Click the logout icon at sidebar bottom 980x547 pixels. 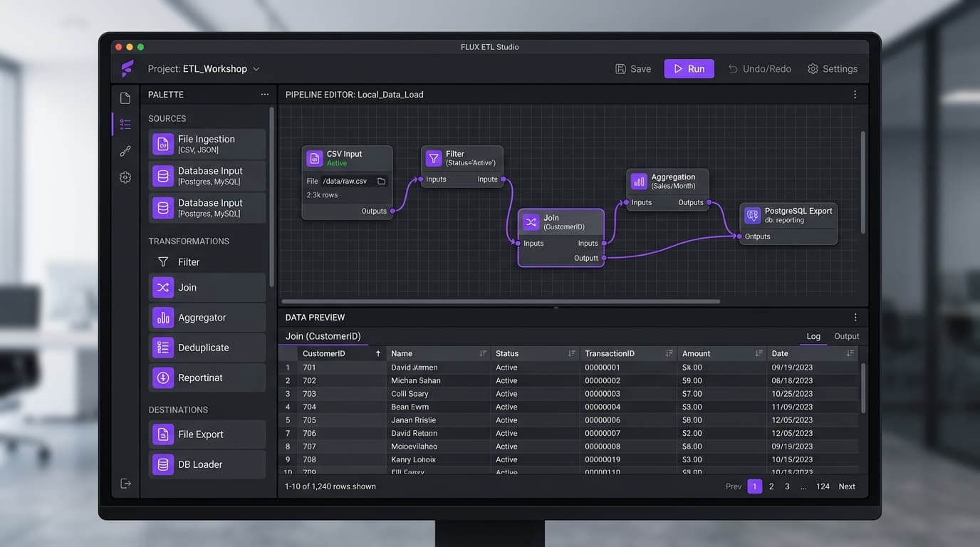(x=125, y=484)
